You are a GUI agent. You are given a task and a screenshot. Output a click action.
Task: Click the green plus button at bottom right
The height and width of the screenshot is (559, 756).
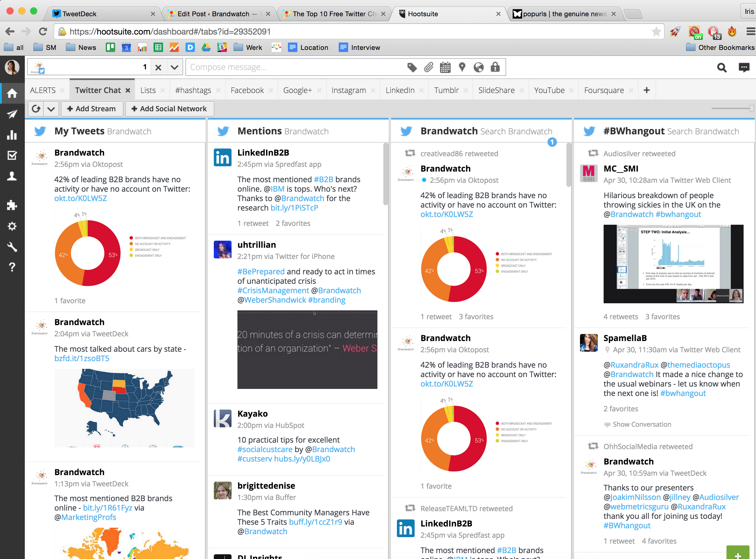738,553
